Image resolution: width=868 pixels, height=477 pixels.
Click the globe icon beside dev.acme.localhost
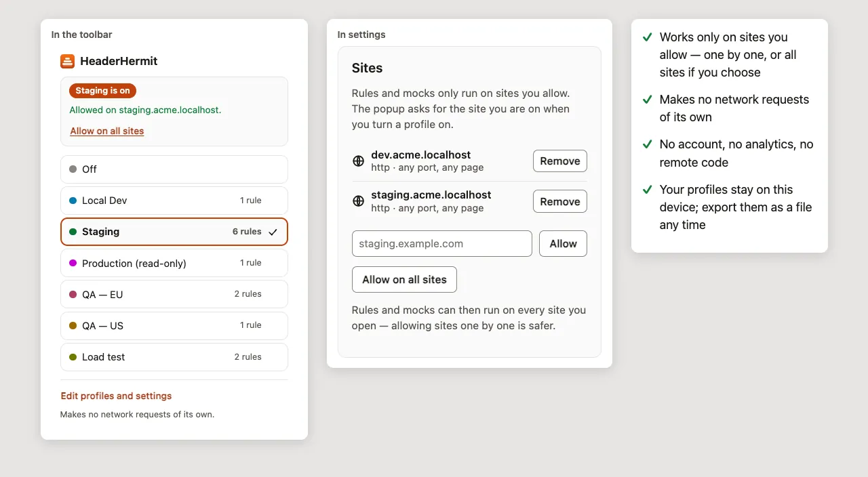(x=359, y=161)
